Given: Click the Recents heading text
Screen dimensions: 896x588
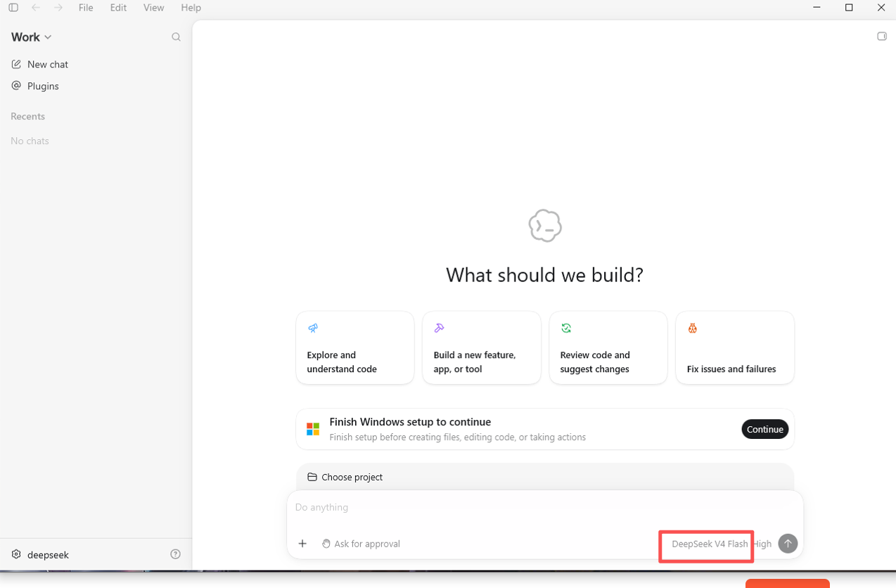Looking at the screenshot, I should pos(27,116).
